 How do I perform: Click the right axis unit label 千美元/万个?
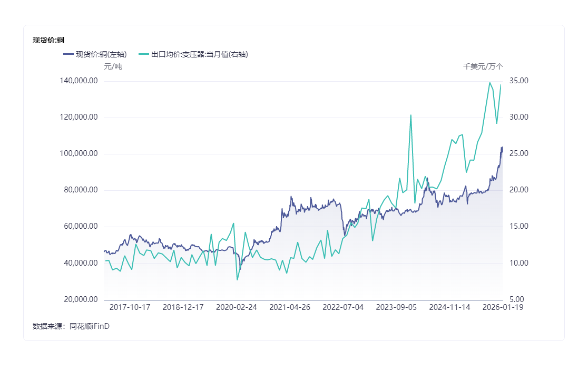[x=483, y=66]
